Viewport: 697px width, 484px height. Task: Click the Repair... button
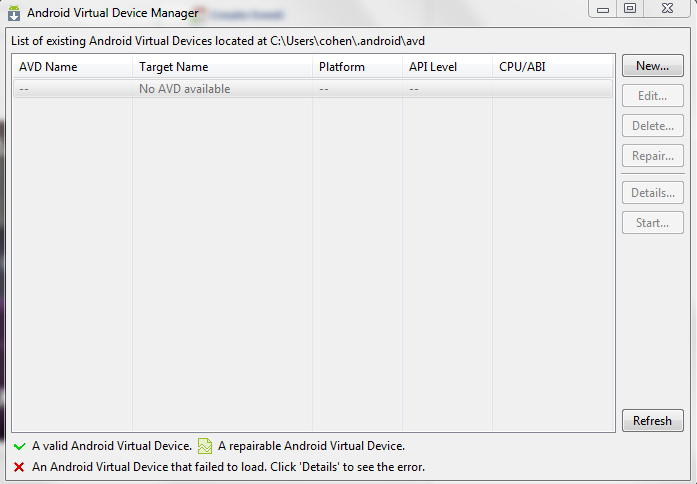(x=652, y=156)
